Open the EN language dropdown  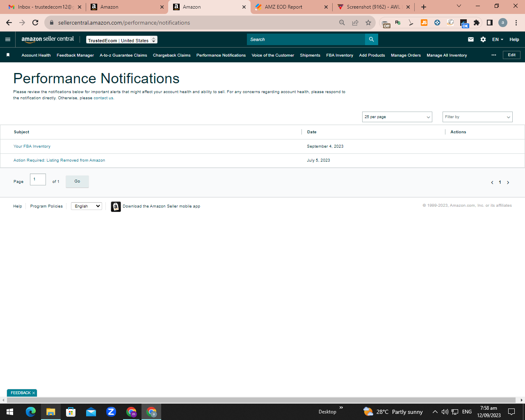pyautogui.click(x=498, y=39)
